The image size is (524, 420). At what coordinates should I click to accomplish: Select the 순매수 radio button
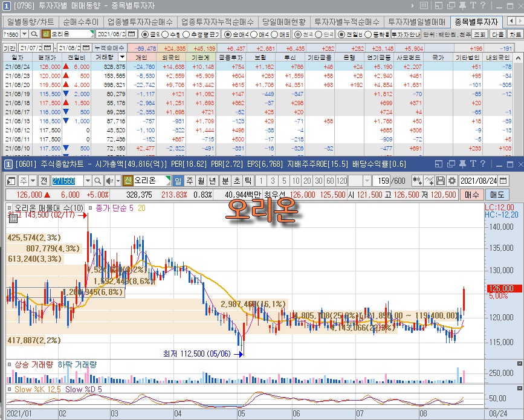coord(228,34)
